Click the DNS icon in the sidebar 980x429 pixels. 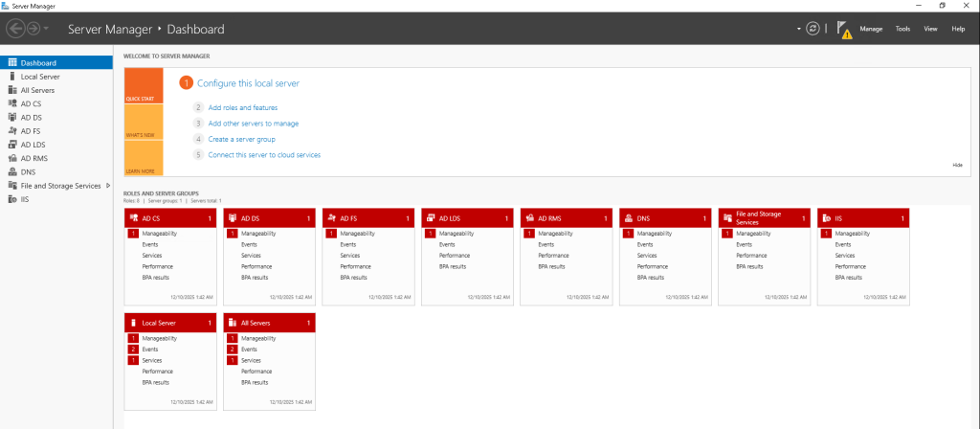click(x=12, y=171)
